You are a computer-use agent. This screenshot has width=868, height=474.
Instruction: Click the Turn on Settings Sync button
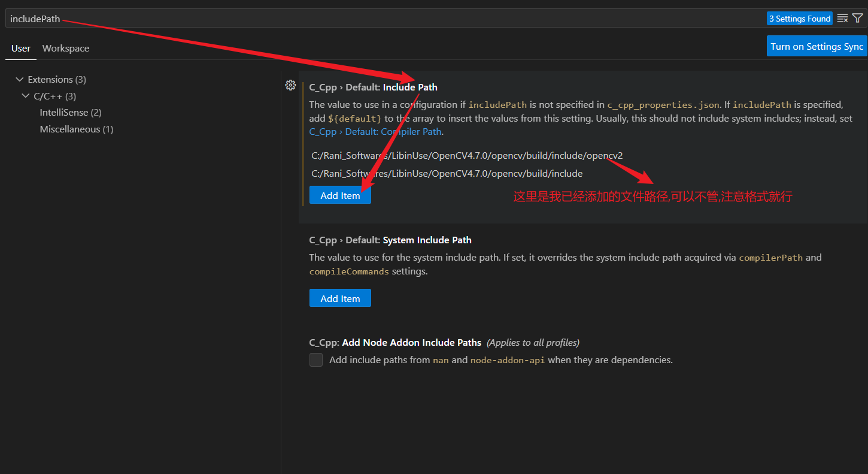coord(817,46)
